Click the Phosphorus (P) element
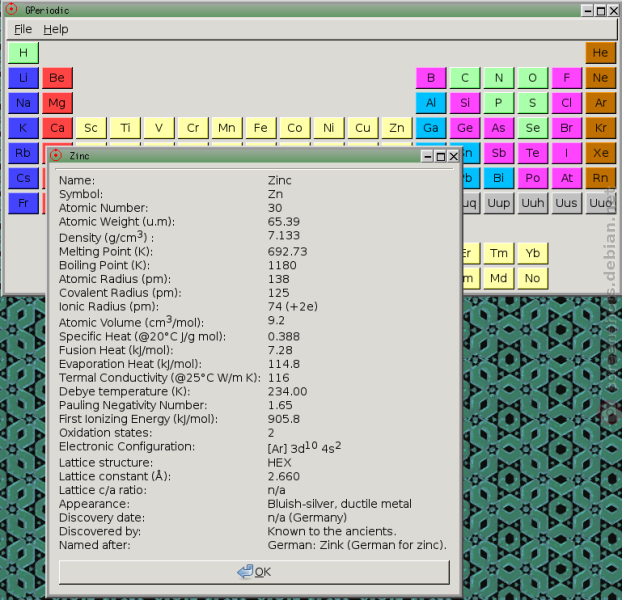Viewport: 622px width, 600px height. (x=499, y=103)
